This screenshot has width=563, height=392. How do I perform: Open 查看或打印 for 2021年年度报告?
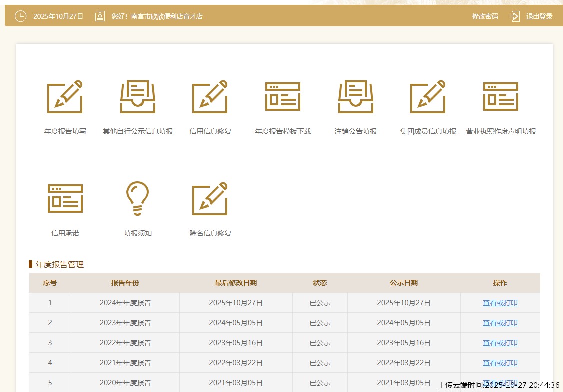click(x=500, y=363)
